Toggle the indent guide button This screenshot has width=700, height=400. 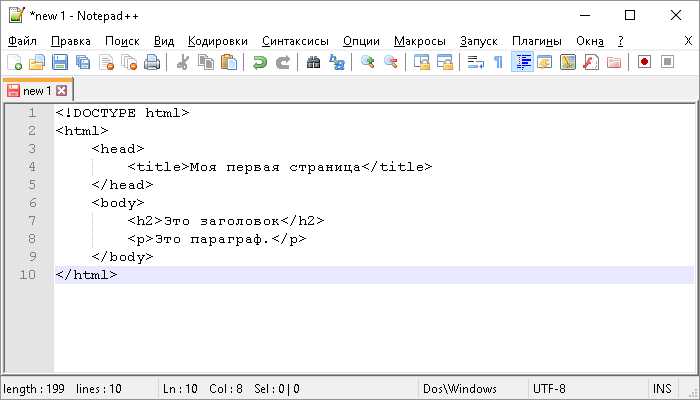point(522,62)
